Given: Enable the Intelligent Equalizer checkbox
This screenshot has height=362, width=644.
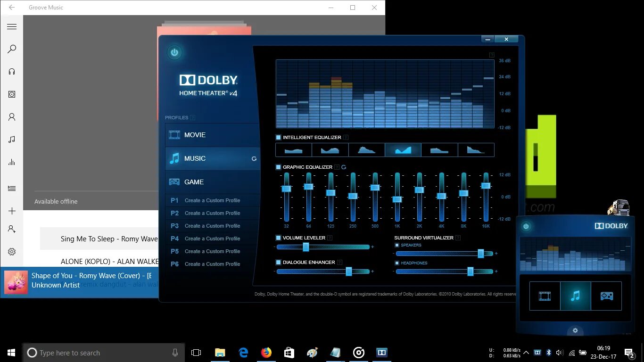Looking at the screenshot, I should [x=278, y=138].
